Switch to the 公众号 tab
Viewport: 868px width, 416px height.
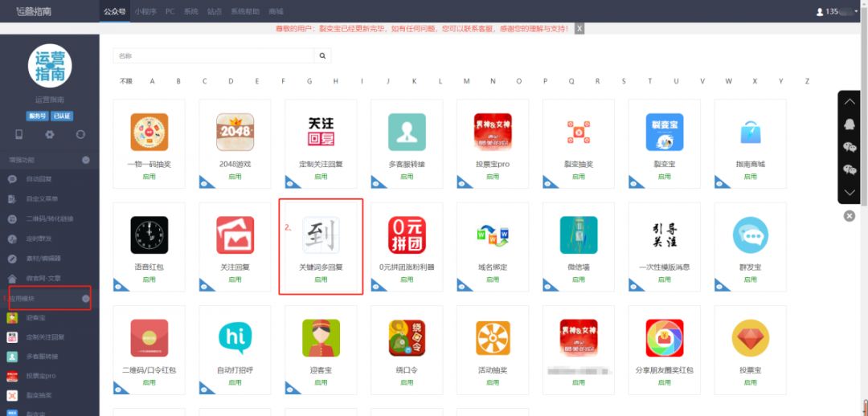(x=115, y=11)
